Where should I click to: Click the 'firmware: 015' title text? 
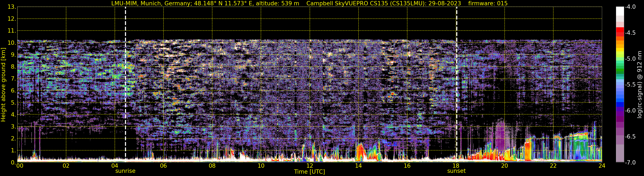pos(488,3)
